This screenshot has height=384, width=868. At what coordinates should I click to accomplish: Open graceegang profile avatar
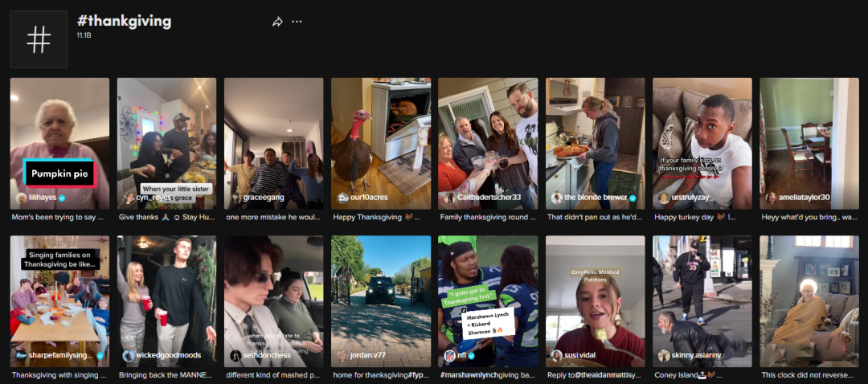(235, 198)
